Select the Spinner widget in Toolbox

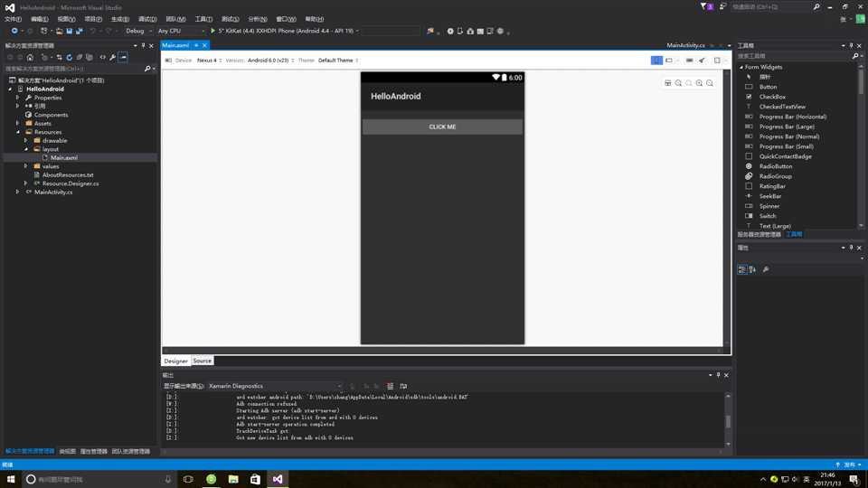click(769, 206)
